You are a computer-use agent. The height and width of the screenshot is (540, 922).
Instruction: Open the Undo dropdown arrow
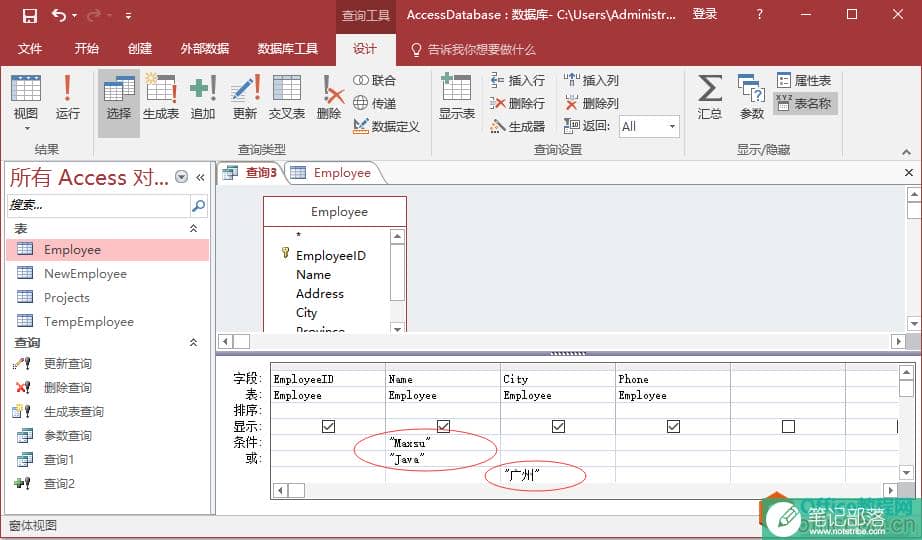pos(75,16)
